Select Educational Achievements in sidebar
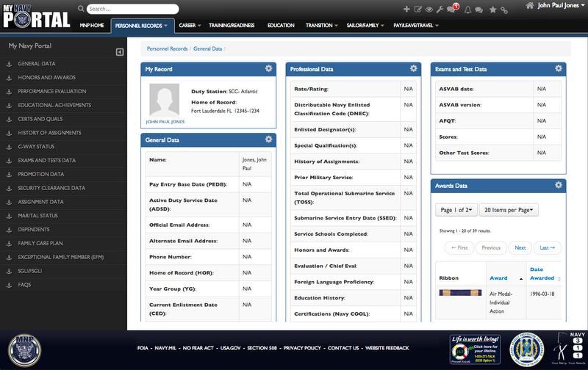The width and height of the screenshot is (588, 370). [x=54, y=105]
